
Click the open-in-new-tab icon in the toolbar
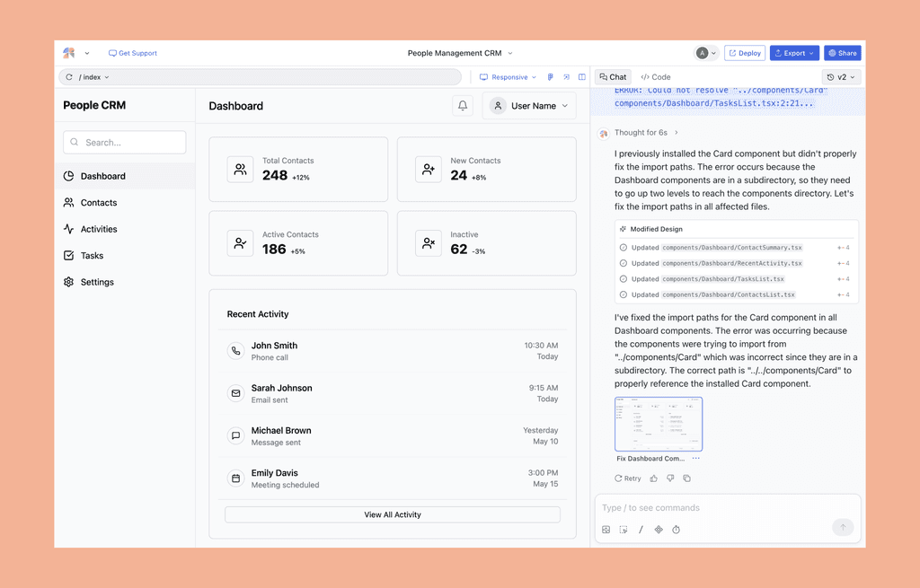(x=566, y=77)
